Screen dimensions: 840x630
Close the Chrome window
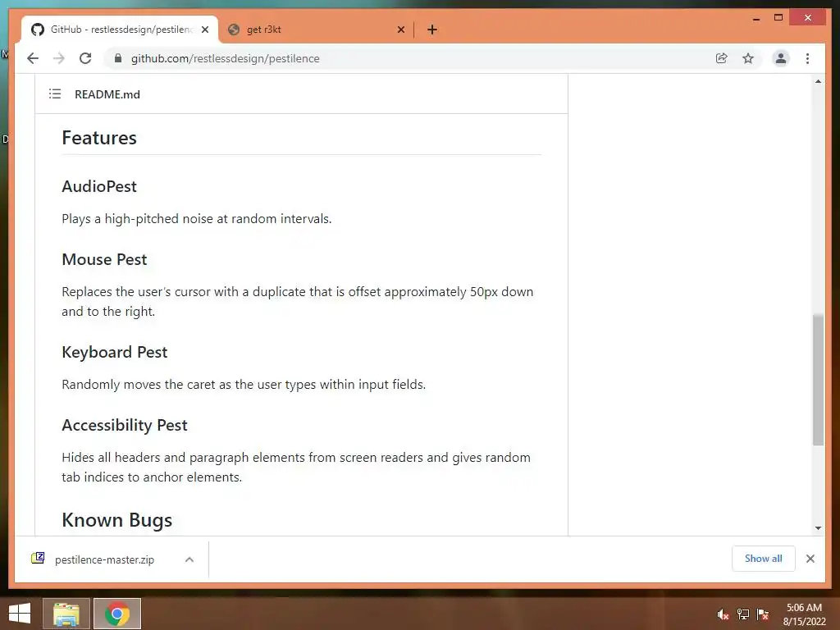(x=808, y=18)
